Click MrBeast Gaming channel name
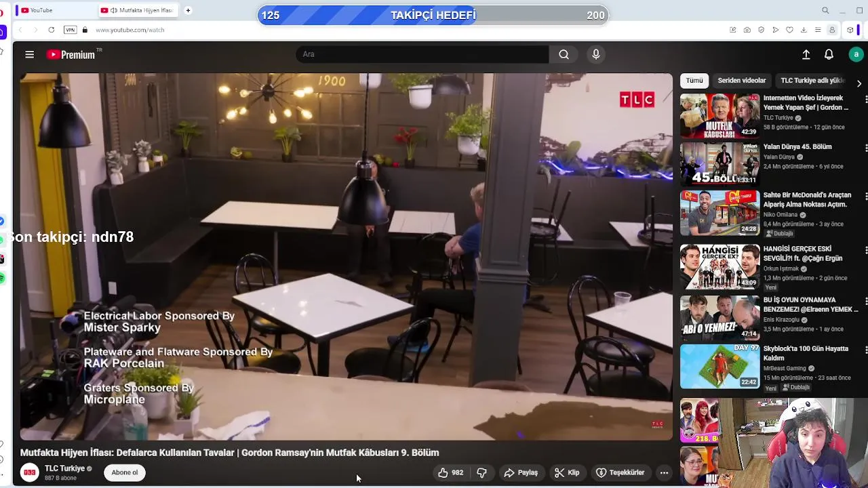 (785, 368)
